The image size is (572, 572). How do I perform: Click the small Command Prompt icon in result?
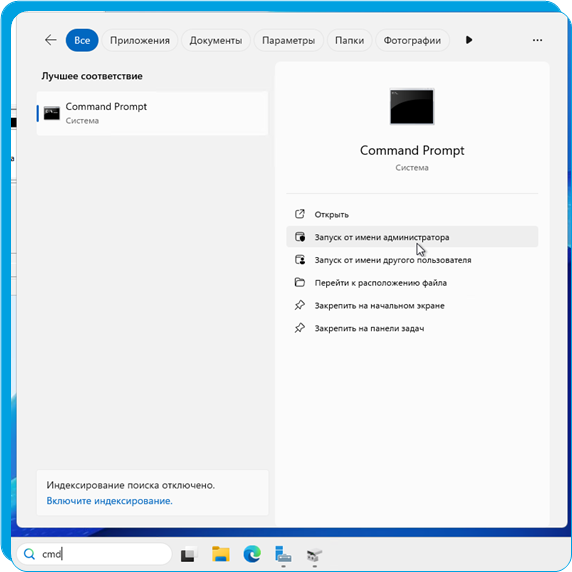tap(52, 113)
